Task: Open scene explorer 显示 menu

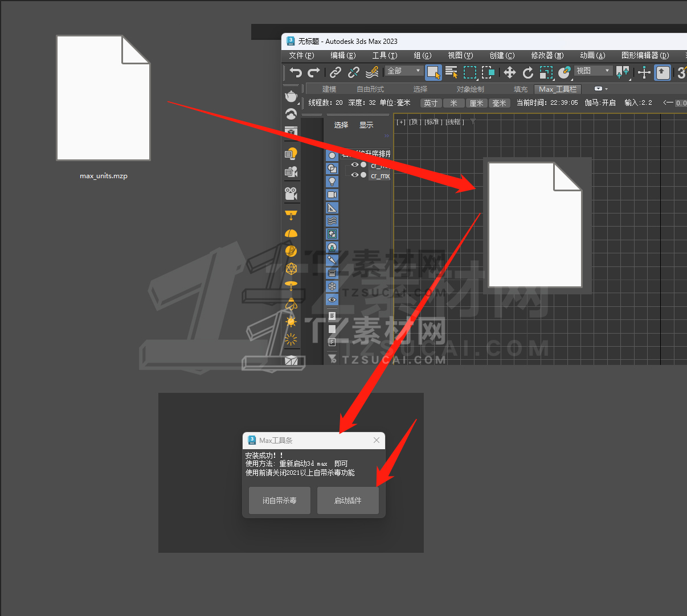Action: (366, 125)
